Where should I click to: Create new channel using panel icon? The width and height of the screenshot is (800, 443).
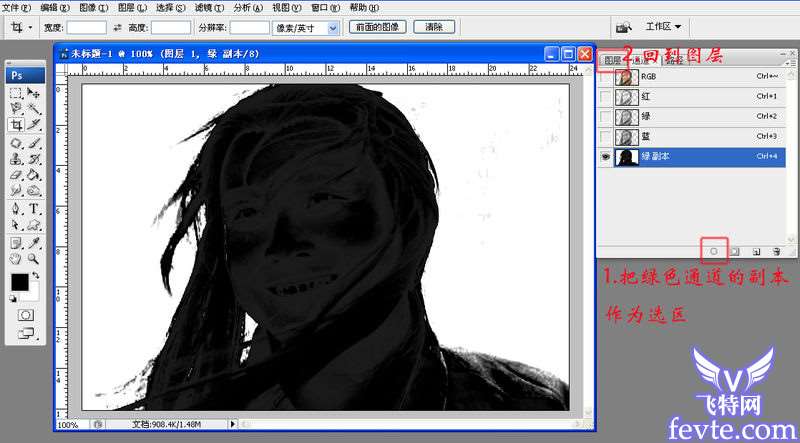(x=756, y=251)
